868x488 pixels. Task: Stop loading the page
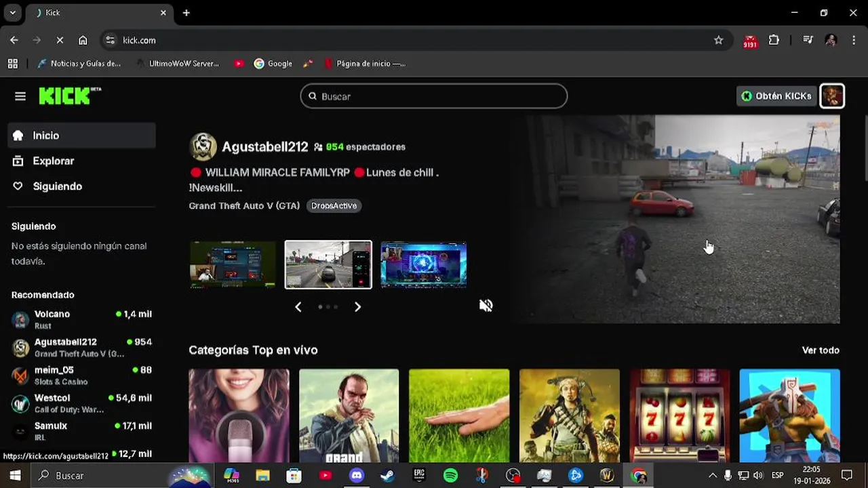coord(60,40)
